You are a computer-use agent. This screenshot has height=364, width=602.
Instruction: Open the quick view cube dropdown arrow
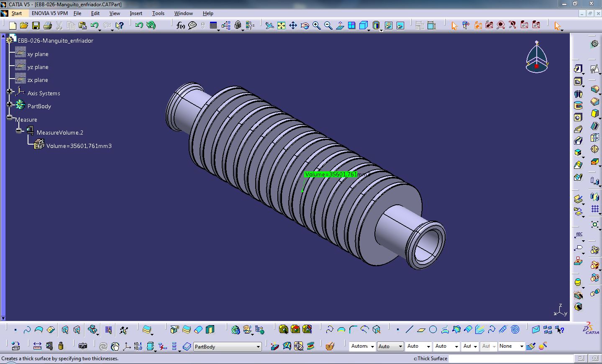pos(369,30)
